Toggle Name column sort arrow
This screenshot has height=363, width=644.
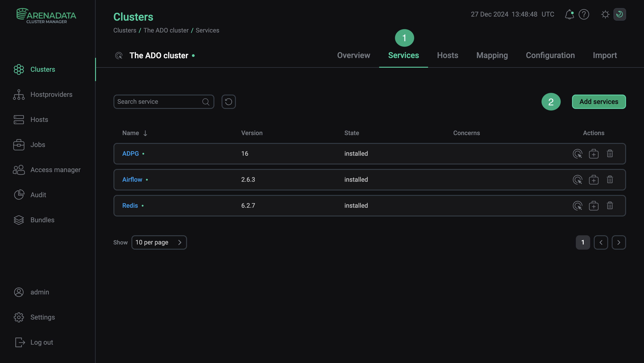(145, 133)
